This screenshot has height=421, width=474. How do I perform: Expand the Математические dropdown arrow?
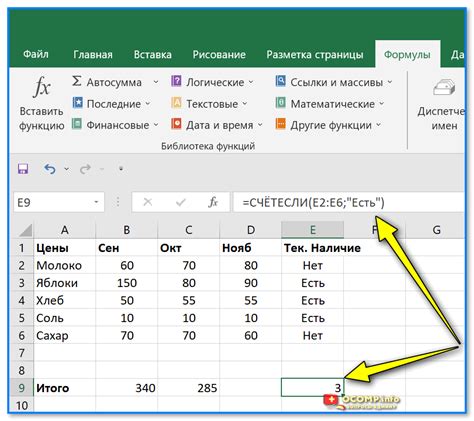tap(382, 104)
